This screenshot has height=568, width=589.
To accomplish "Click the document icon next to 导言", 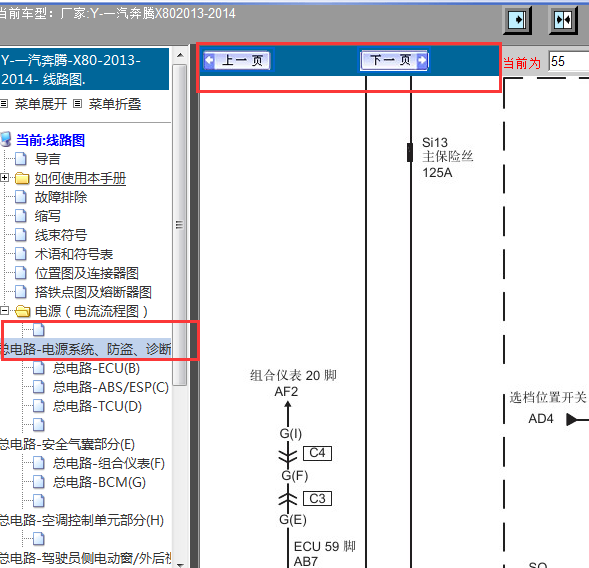I will (21, 159).
